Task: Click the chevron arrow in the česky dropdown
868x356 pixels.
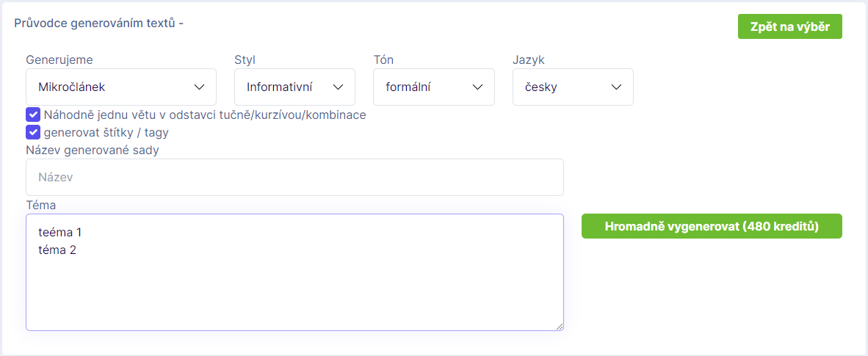Action: point(616,87)
